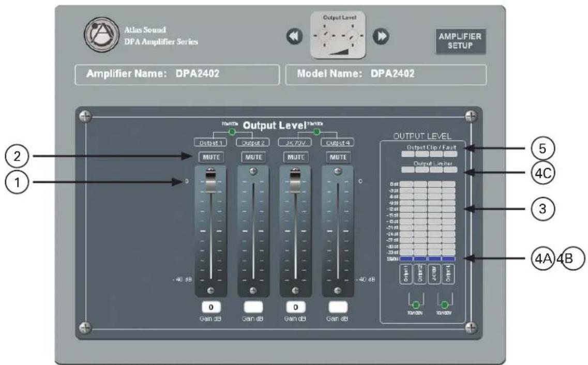Click the Model Name field DPA2402
Viewport: 588px width, 365px height.
pyautogui.click(x=386, y=74)
